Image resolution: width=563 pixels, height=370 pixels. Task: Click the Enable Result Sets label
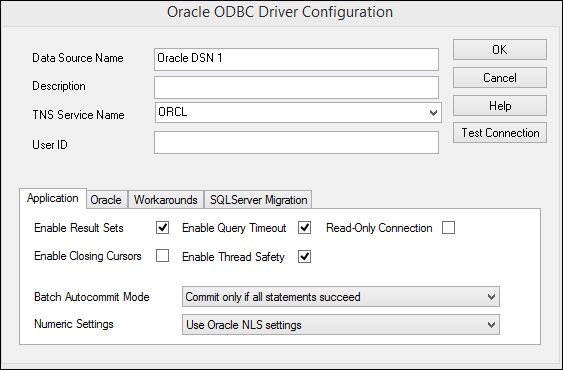(x=79, y=228)
